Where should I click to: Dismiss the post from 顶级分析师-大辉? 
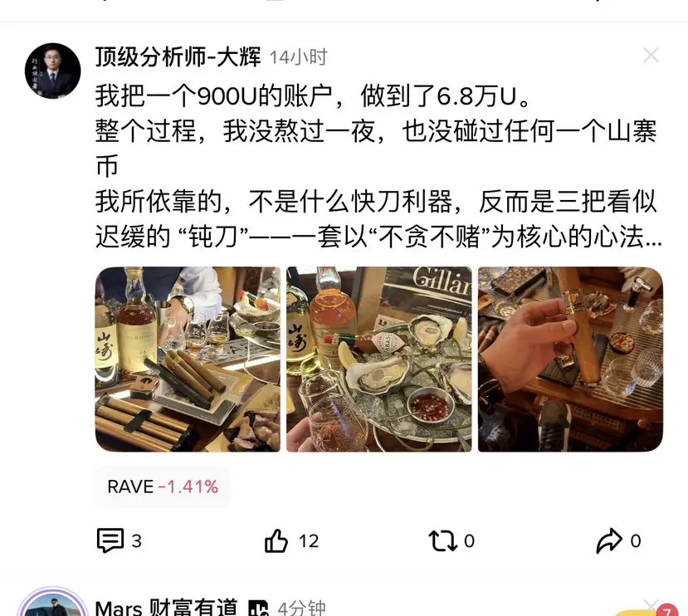[651, 56]
